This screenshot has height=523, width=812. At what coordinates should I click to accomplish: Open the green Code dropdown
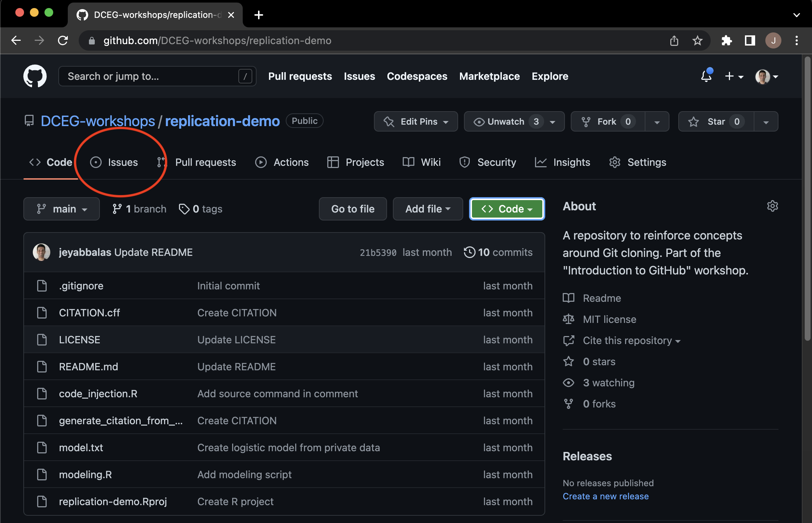click(x=507, y=209)
